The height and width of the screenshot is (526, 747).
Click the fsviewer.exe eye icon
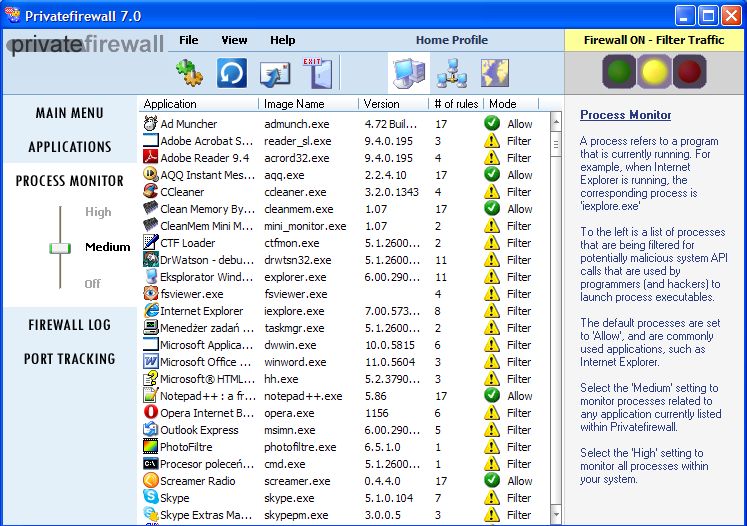(151, 293)
